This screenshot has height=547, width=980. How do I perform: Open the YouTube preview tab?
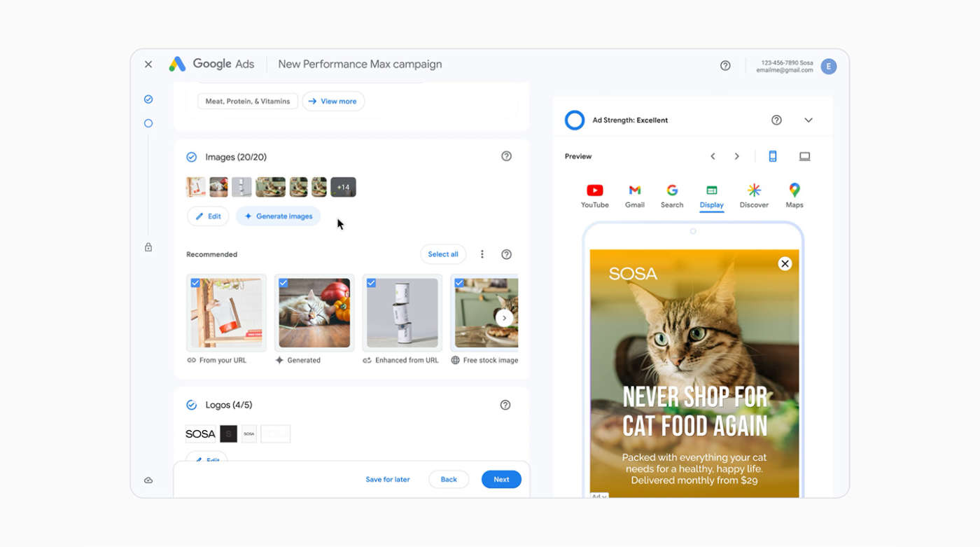[595, 196]
